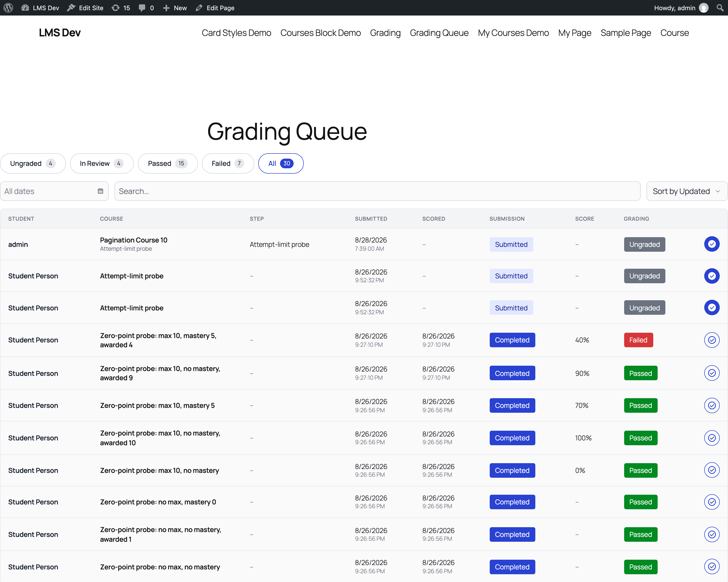The height and width of the screenshot is (582, 728).
Task: Click the Submitted badge in admin row
Action: coord(511,244)
